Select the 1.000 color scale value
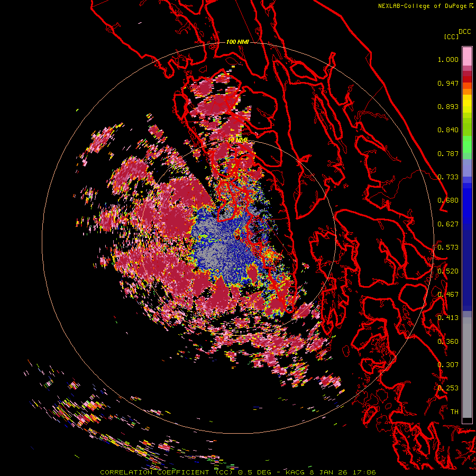476x476 pixels. click(448, 59)
